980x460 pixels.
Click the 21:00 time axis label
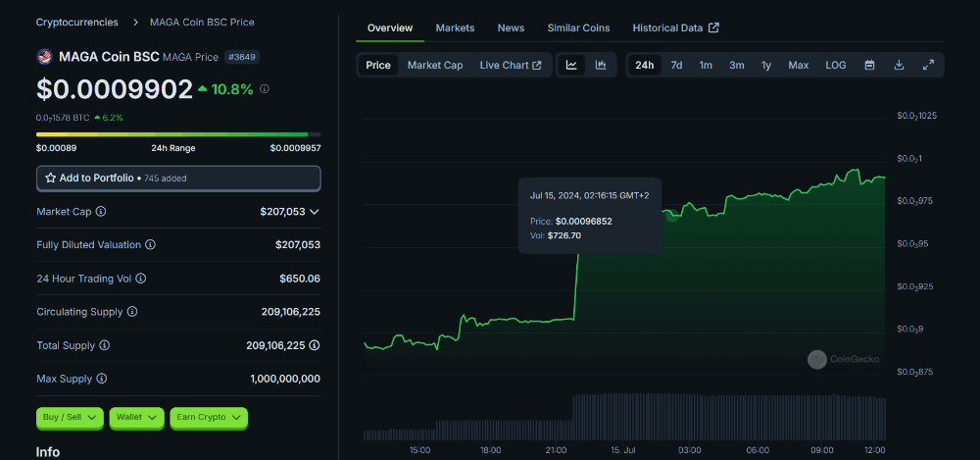[x=557, y=450]
